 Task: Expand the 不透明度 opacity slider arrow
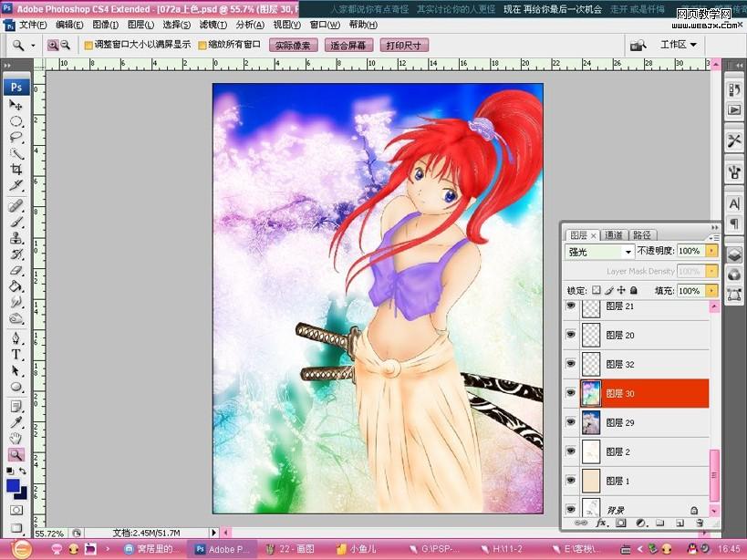[711, 251]
